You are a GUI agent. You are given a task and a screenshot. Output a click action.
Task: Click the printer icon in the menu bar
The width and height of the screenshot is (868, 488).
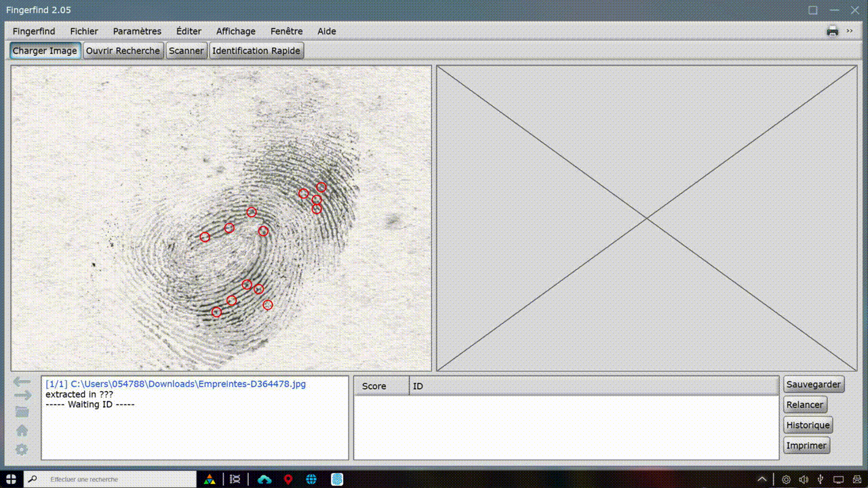833,30
